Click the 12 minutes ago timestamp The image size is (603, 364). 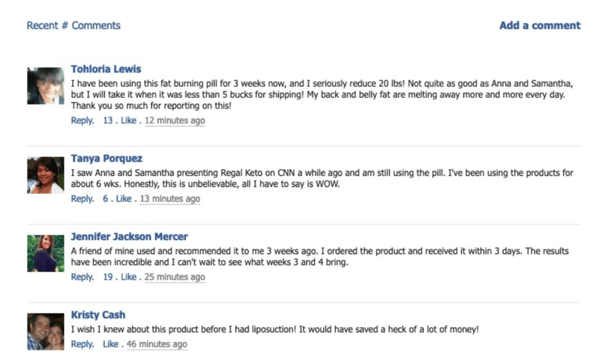point(175,121)
